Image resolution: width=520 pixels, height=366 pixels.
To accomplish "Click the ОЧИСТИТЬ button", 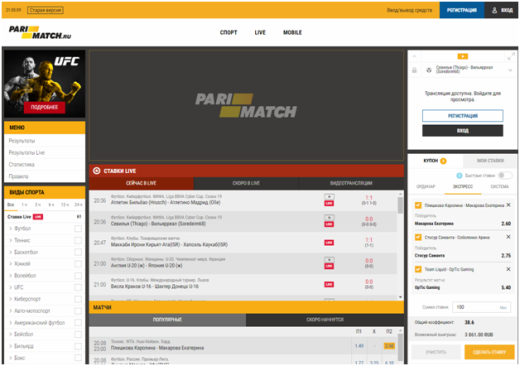I will tap(436, 352).
